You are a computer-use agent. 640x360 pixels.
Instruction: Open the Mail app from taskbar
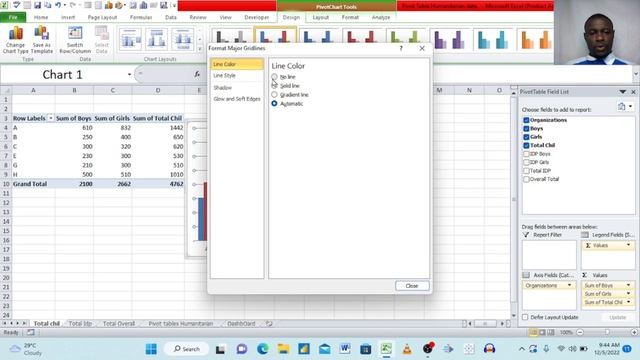(x=324, y=349)
